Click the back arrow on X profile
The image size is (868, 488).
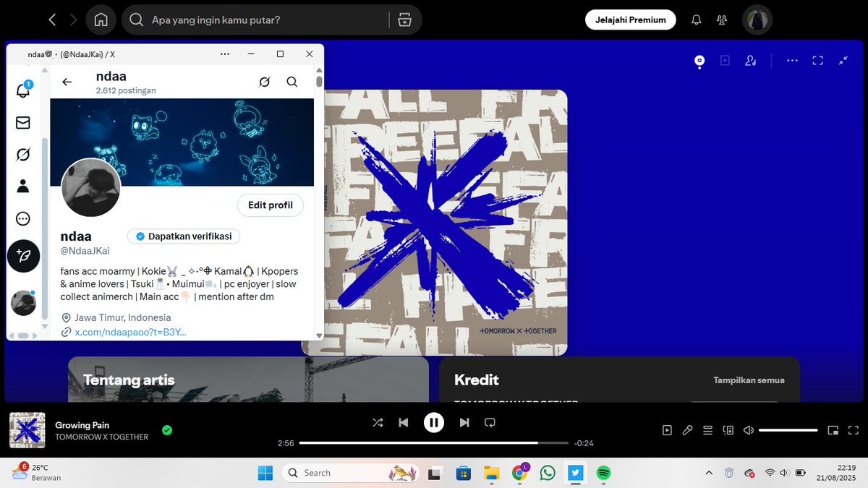[67, 82]
